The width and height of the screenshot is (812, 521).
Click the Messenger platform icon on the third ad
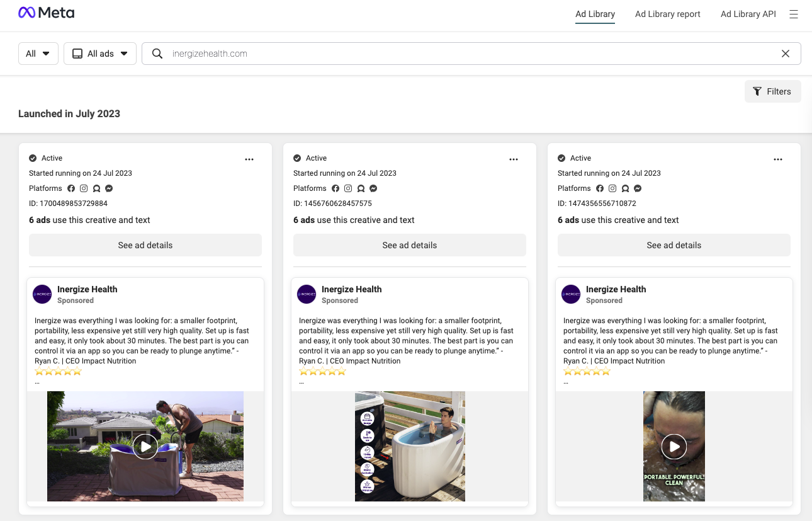(x=637, y=188)
